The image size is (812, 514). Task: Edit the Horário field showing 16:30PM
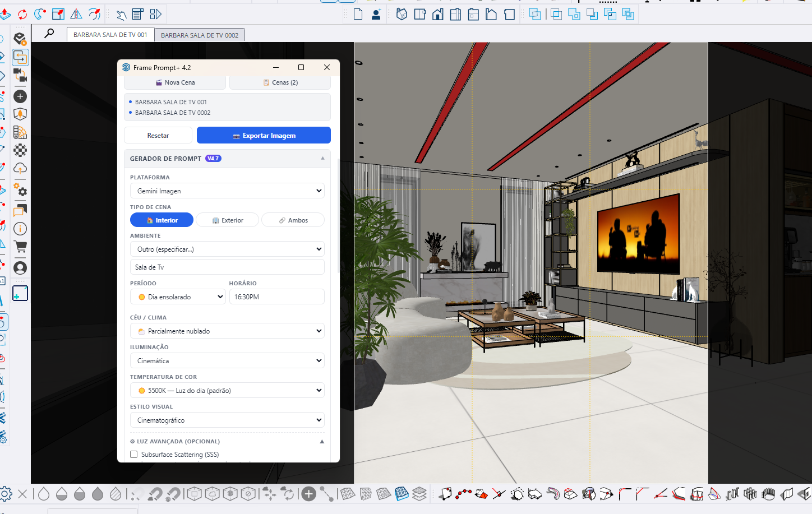[277, 297]
